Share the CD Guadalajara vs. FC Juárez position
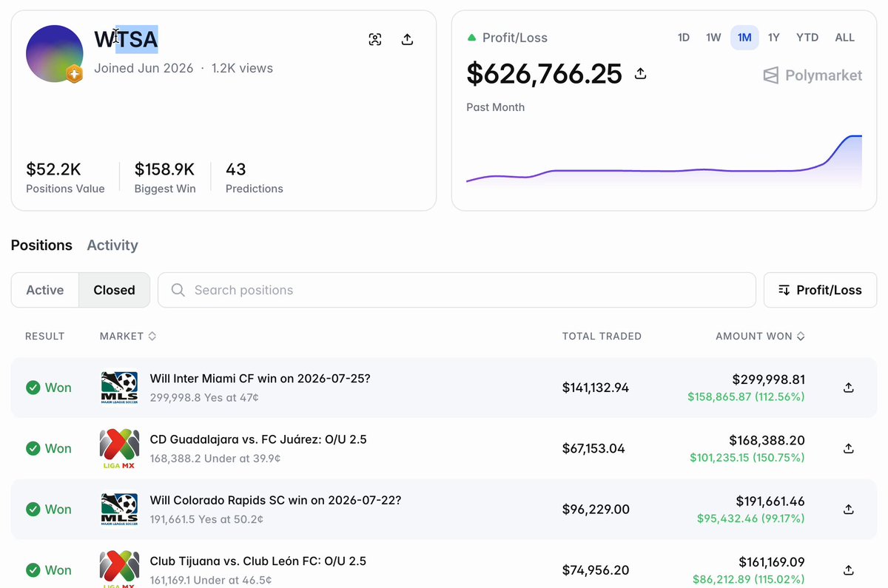Screen dimensions: 888x588 849,448
